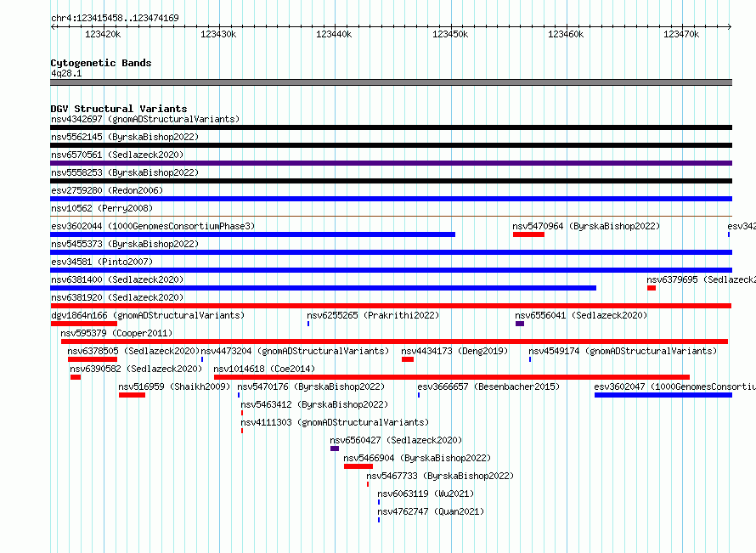The width and height of the screenshot is (756, 553).
Task: Select the purple nsv6556041 variant bar
Action: pyautogui.click(x=520, y=324)
